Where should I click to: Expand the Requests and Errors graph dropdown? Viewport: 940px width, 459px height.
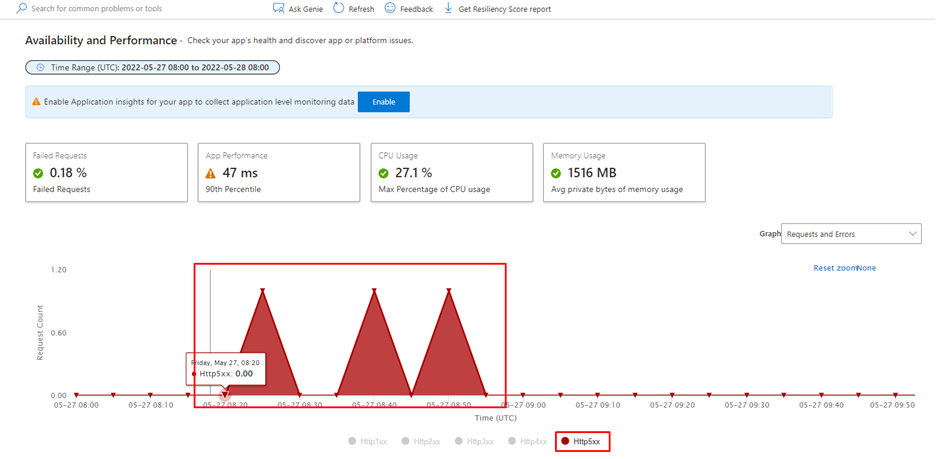tap(851, 234)
